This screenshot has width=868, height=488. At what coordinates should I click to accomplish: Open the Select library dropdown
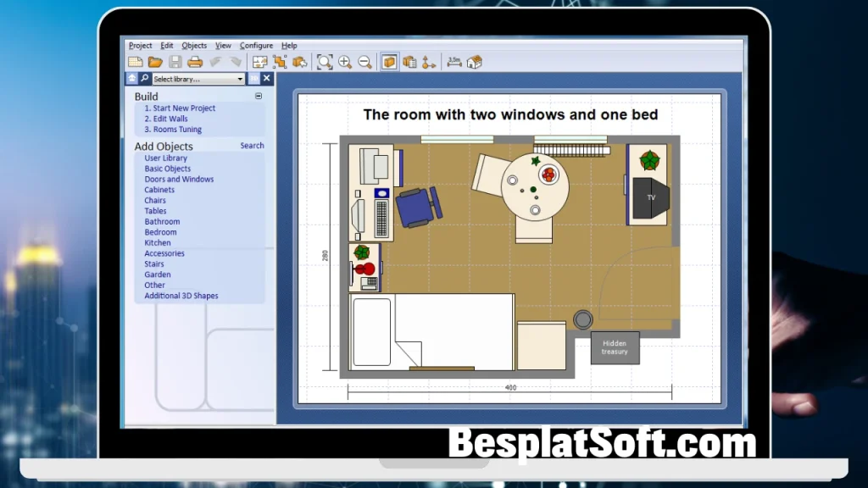click(x=198, y=79)
